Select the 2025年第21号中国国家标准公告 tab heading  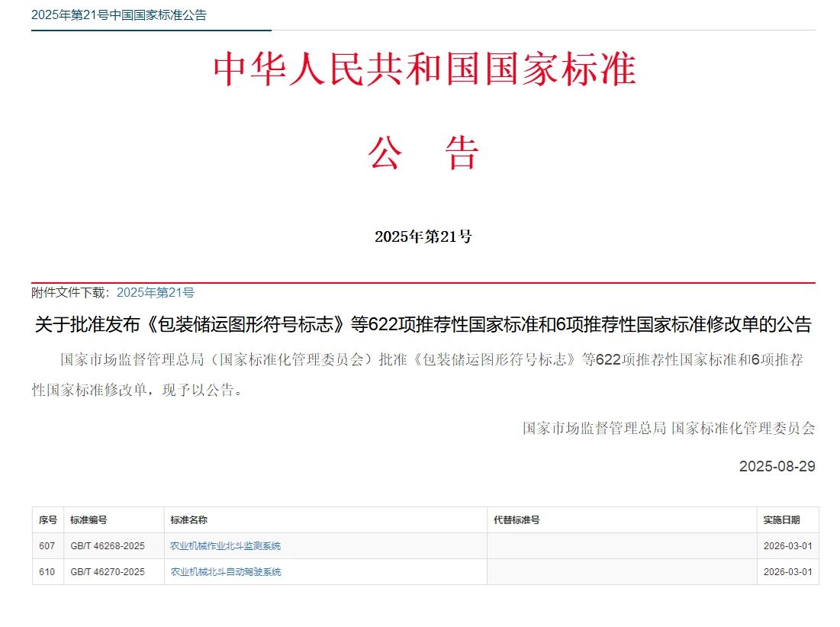[x=119, y=15]
